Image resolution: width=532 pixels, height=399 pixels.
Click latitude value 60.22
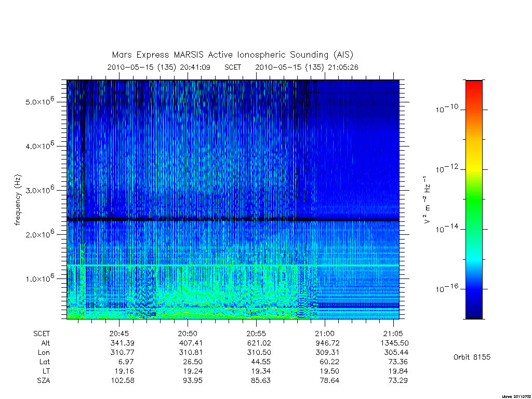pyautogui.click(x=329, y=362)
